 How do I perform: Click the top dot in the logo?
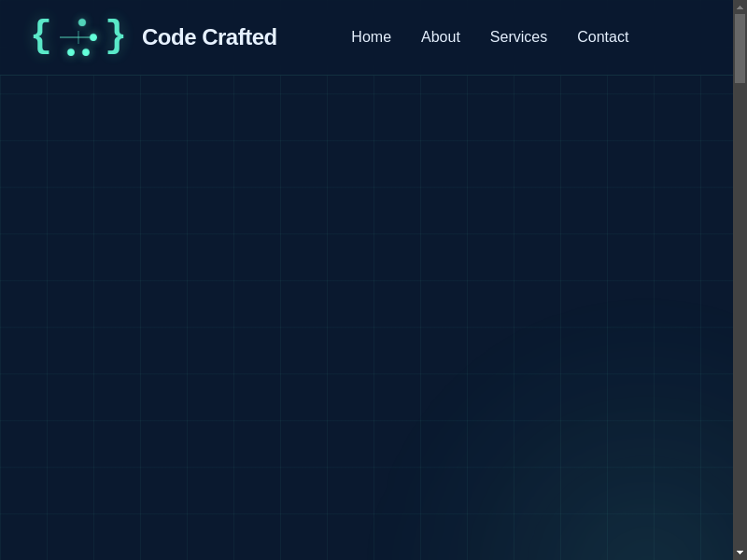(82, 22)
